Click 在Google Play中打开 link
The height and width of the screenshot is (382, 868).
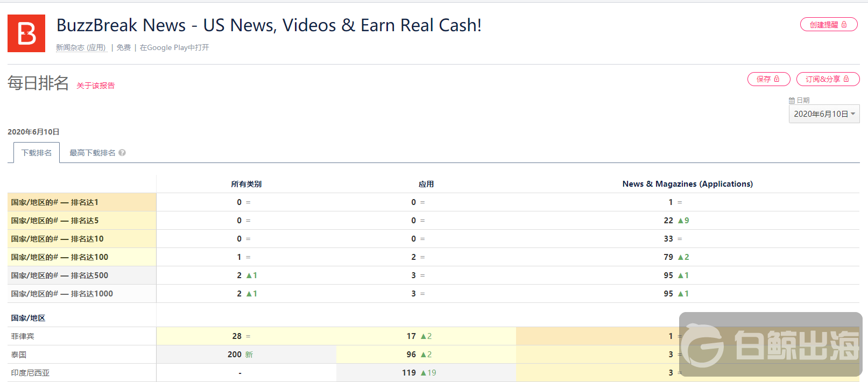coord(174,47)
